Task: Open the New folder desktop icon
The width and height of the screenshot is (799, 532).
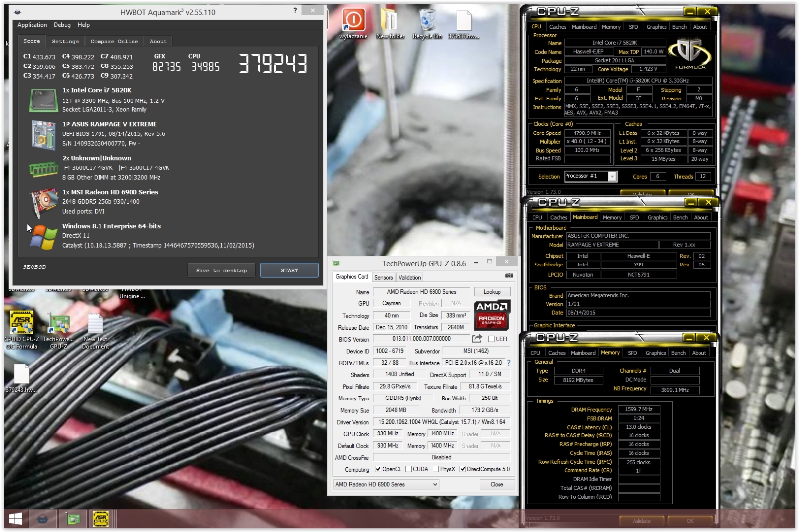Action: pos(390,20)
